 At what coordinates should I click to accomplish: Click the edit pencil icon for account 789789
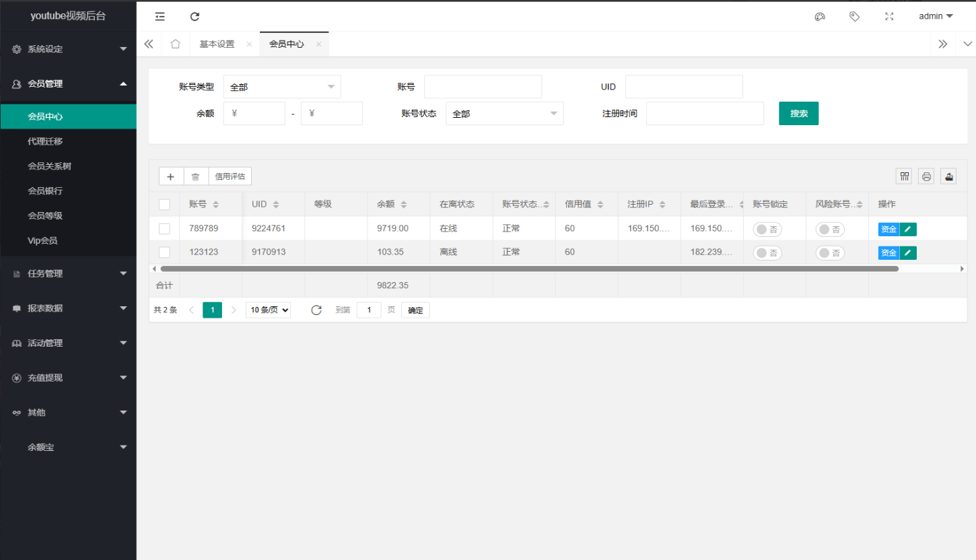point(908,230)
